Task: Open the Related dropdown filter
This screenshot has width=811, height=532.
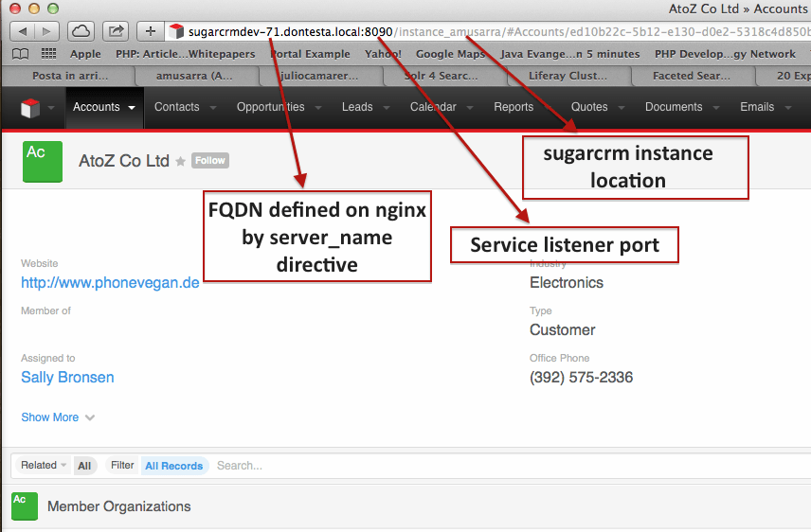Action: pyautogui.click(x=44, y=466)
